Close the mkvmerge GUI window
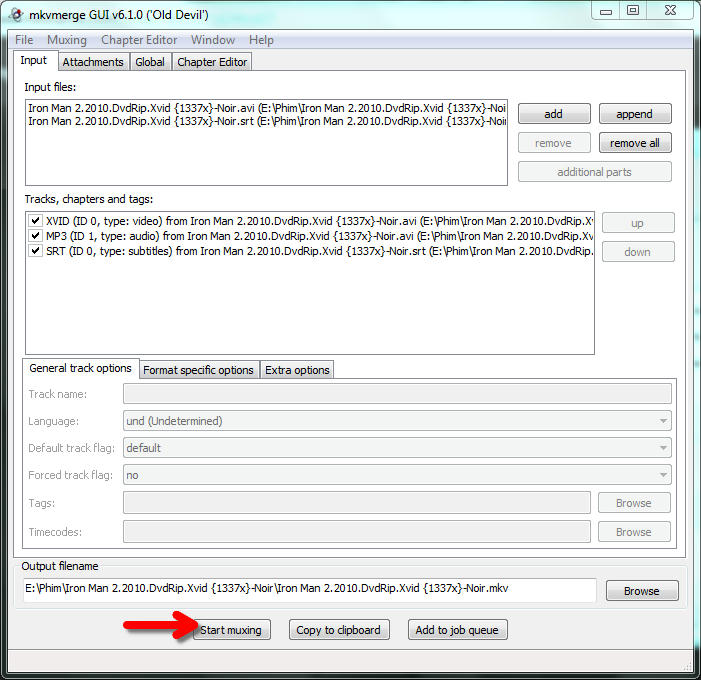 pos(670,11)
